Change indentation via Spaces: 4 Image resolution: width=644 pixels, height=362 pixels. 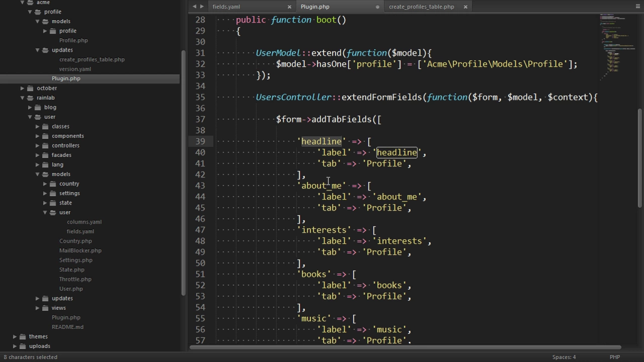[564, 357]
